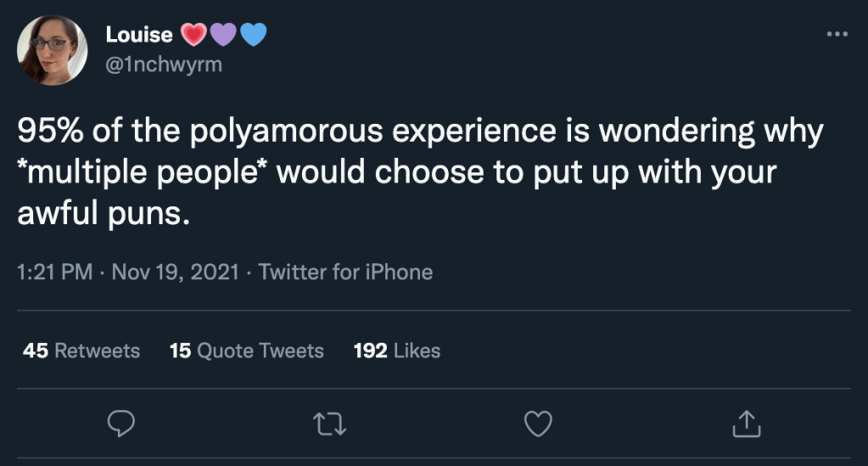Image resolution: width=868 pixels, height=466 pixels.
Task: Click the blue heart emoji beside Louise
Action: click(253, 35)
